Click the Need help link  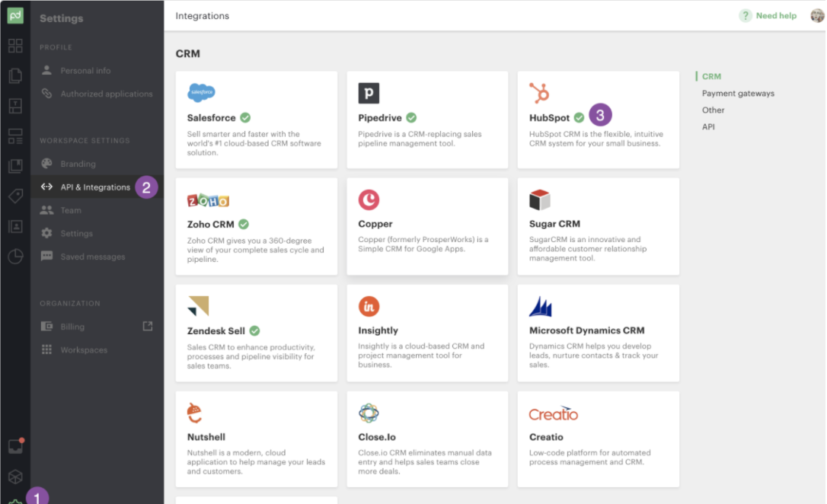776,16
